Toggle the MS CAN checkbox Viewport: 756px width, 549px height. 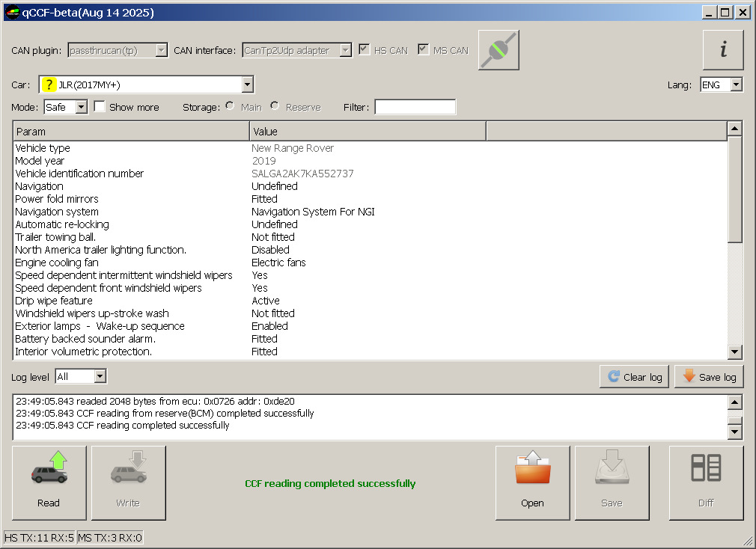(424, 49)
